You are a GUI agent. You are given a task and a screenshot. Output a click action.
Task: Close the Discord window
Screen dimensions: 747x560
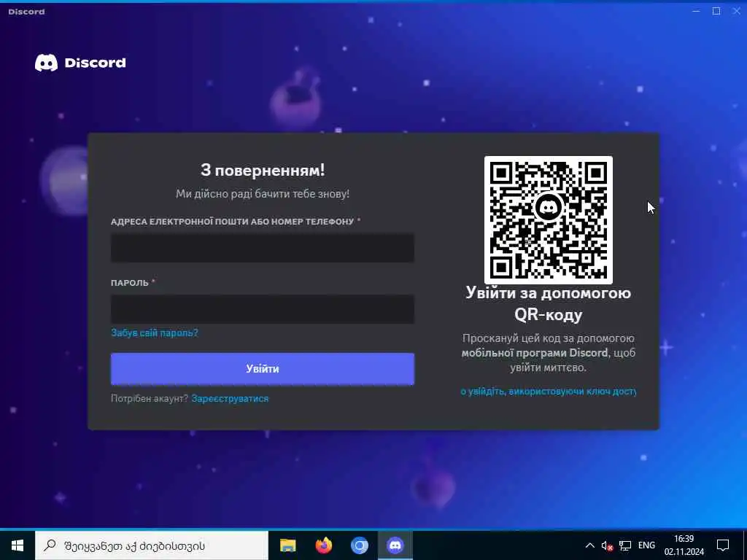point(737,11)
